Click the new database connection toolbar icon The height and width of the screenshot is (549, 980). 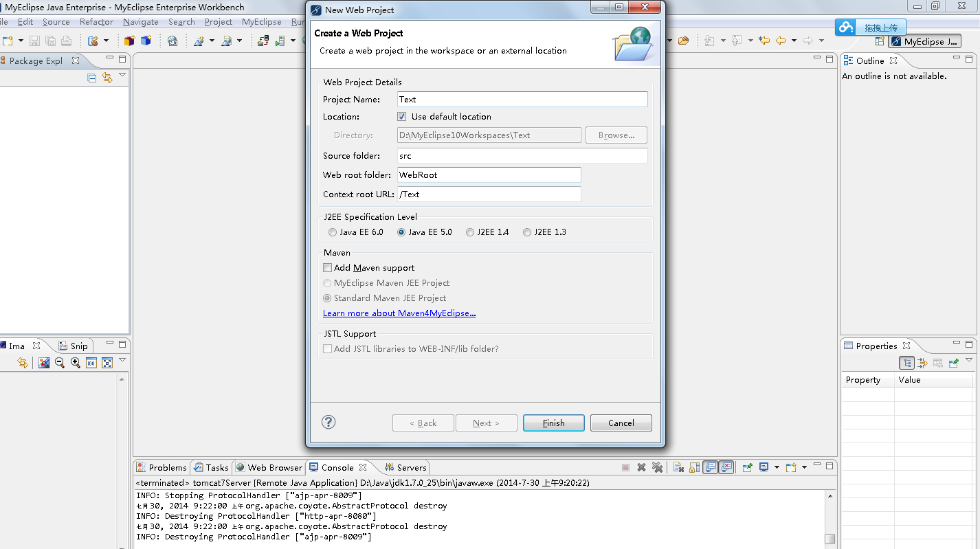click(x=93, y=41)
